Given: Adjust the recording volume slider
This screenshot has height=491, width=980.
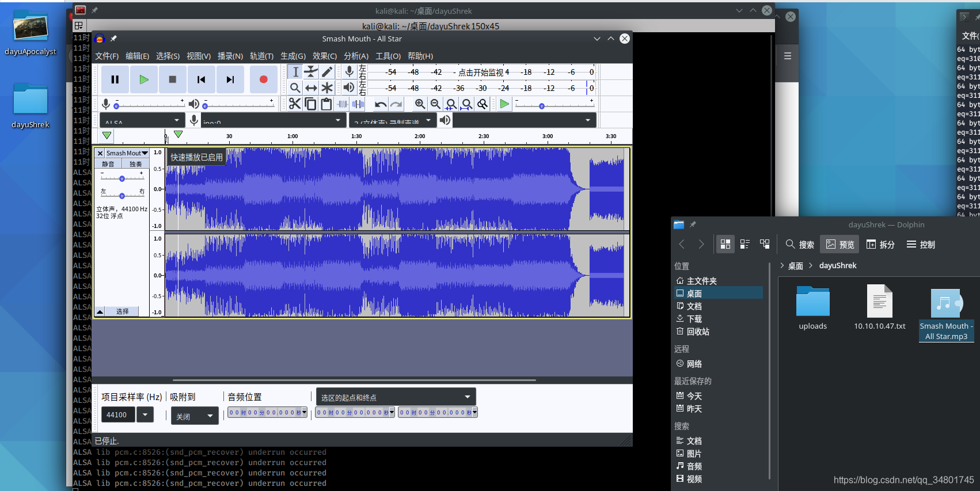Looking at the screenshot, I should [149, 104].
